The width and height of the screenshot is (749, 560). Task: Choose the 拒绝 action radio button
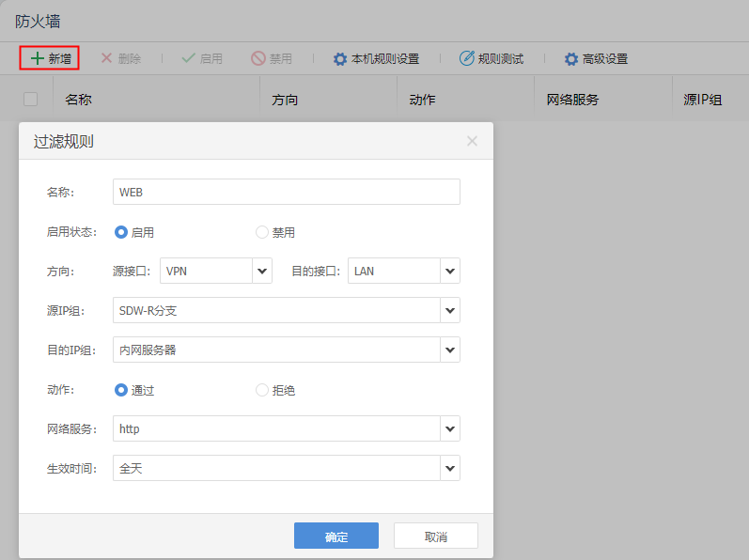(262, 389)
